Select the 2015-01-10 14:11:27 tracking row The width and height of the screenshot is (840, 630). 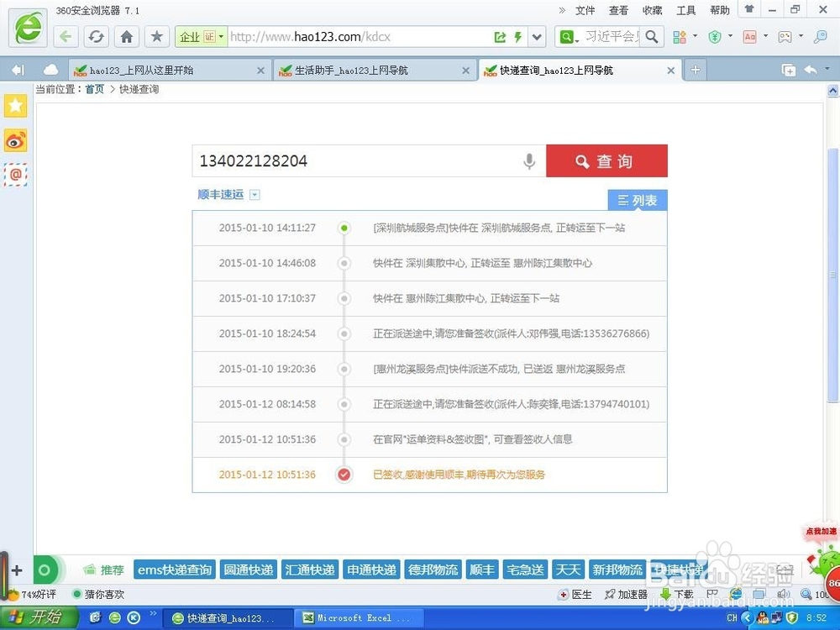429,228
